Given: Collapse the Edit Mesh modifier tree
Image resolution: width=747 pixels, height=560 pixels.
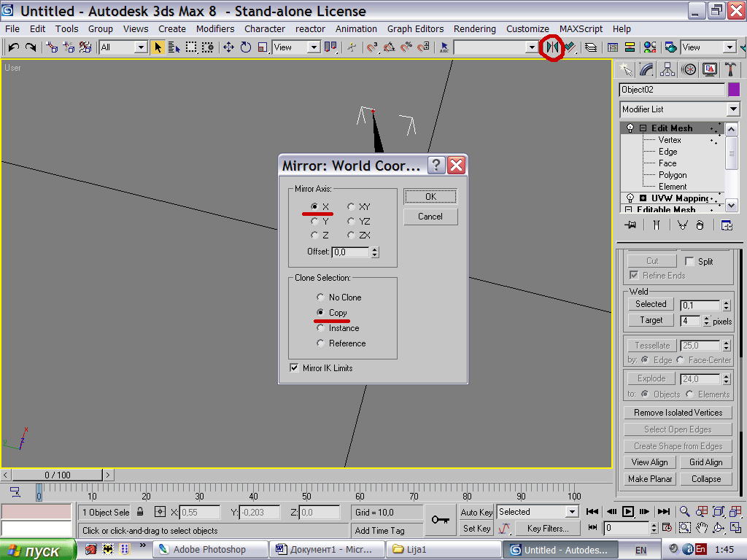Looking at the screenshot, I should pos(643,128).
